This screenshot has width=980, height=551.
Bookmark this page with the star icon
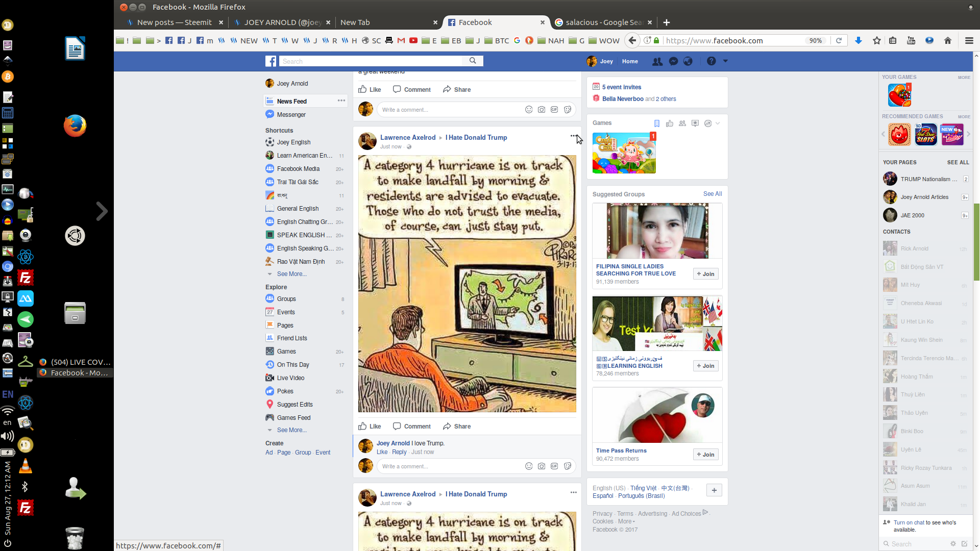click(x=876, y=41)
